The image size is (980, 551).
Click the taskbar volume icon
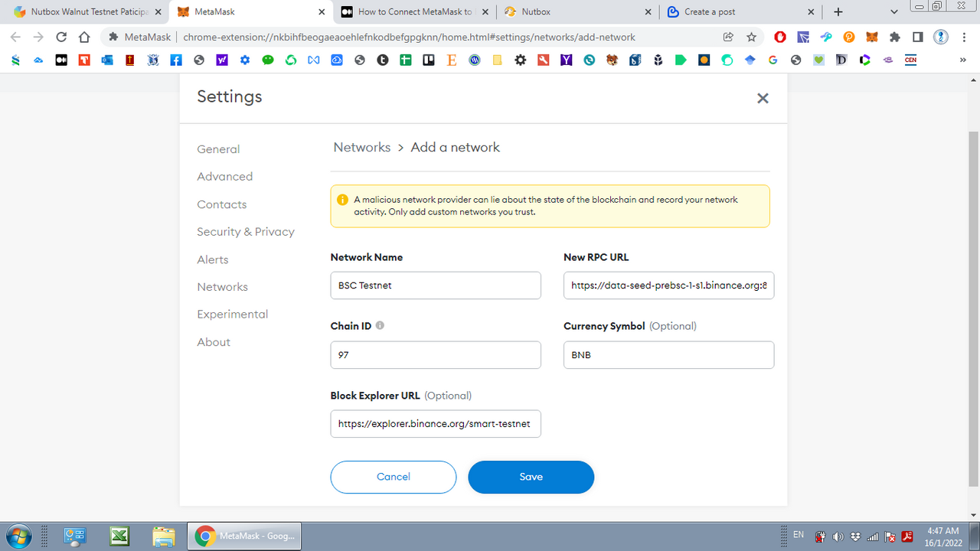838,536
